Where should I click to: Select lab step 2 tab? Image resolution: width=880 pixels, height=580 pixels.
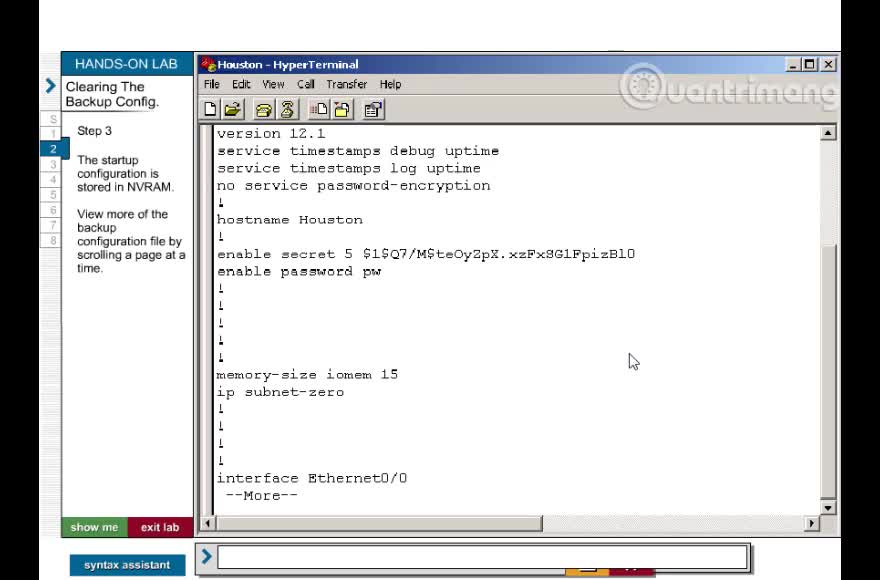tap(54, 149)
